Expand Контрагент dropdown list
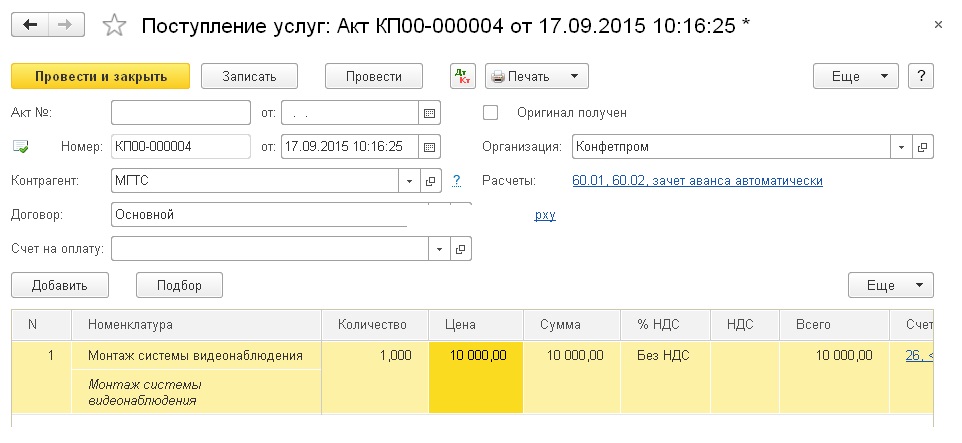The width and height of the screenshot is (962, 443). [x=409, y=181]
